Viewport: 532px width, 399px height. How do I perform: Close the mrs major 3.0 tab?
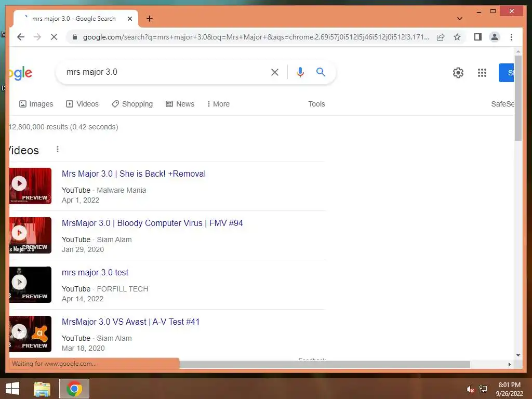[x=129, y=19]
